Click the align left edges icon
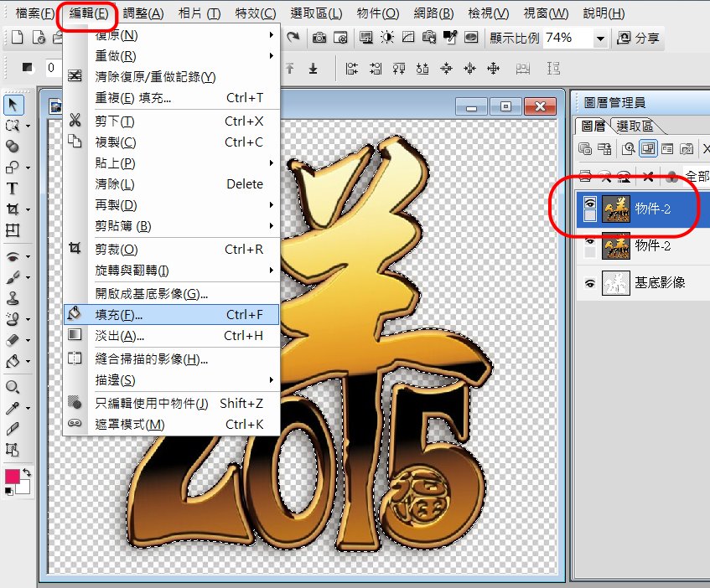710x588 pixels. pos(351,69)
